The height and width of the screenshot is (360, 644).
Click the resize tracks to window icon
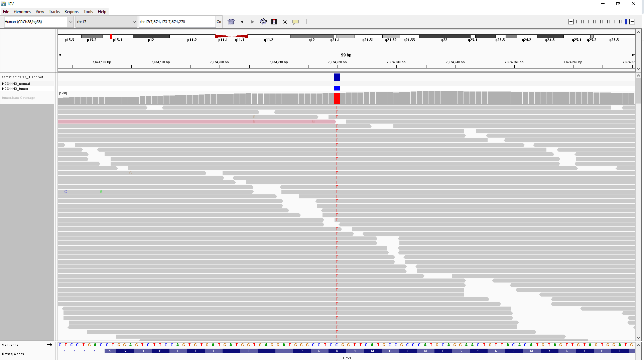click(284, 21)
